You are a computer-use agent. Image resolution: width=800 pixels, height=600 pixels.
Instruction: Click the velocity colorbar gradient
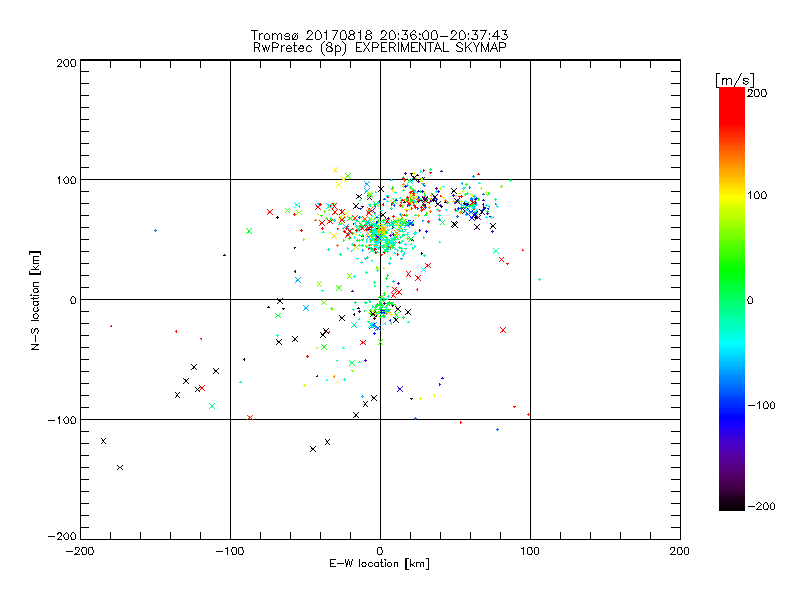[x=732, y=299]
